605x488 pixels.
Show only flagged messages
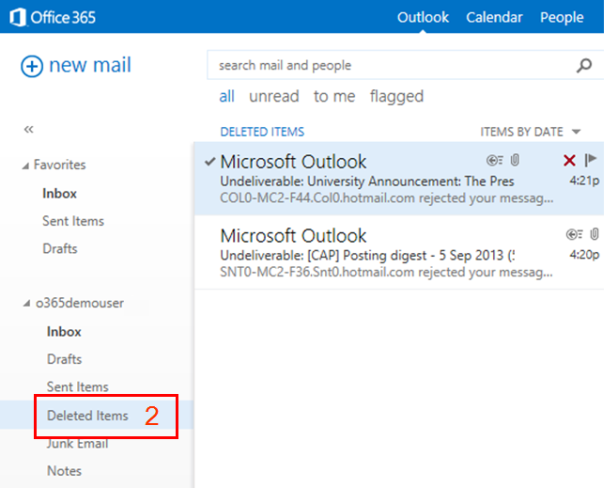coord(396,96)
